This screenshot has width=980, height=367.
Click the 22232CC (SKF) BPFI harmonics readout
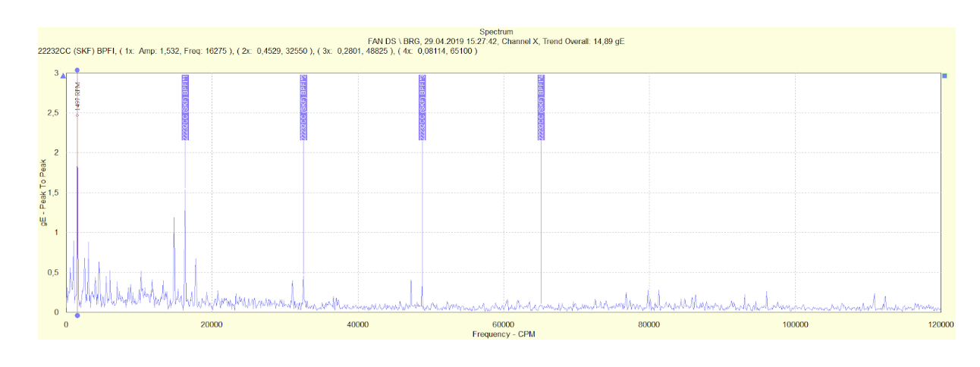click(258, 52)
